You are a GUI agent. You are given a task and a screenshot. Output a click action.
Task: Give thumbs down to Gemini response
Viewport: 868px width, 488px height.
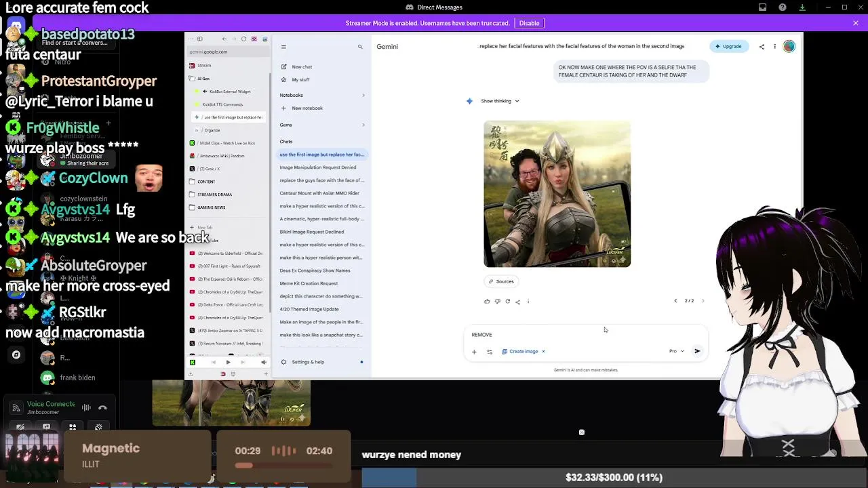click(497, 302)
